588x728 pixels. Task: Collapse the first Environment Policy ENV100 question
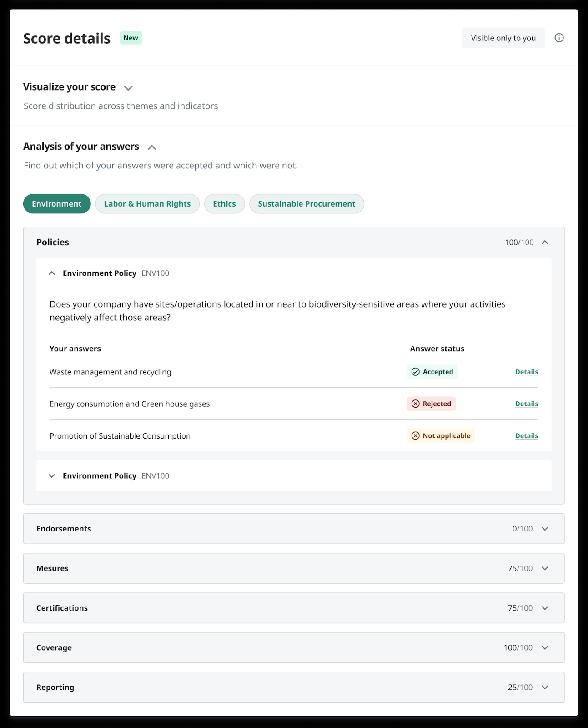pos(52,273)
